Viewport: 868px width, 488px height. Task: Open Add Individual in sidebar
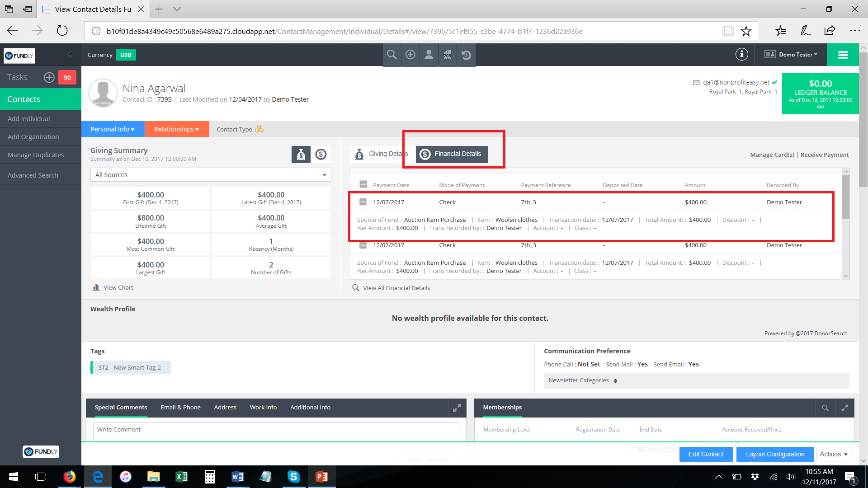pyautogui.click(x=41, y=119)
